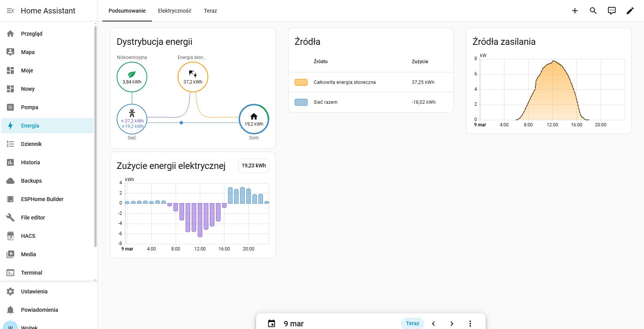The image size is (644, 329).
Task: Click the solar energy circle node
Action: click(x=193, y=77)
